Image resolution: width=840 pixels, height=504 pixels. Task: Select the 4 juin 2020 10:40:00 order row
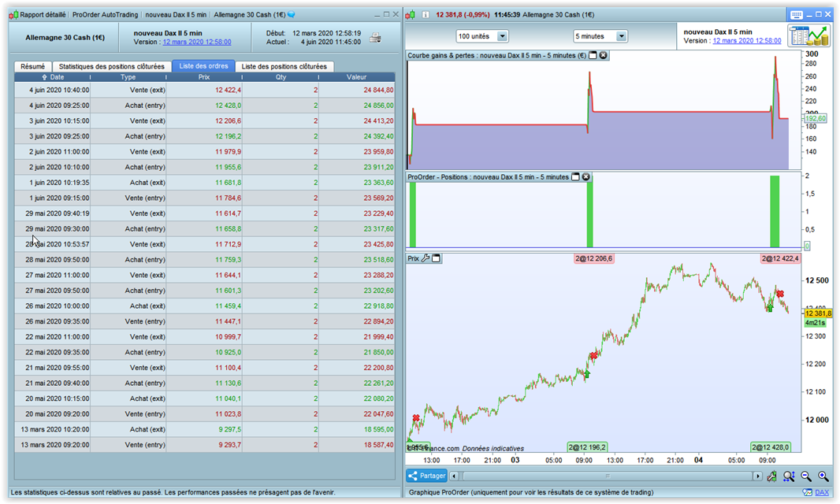205,90
